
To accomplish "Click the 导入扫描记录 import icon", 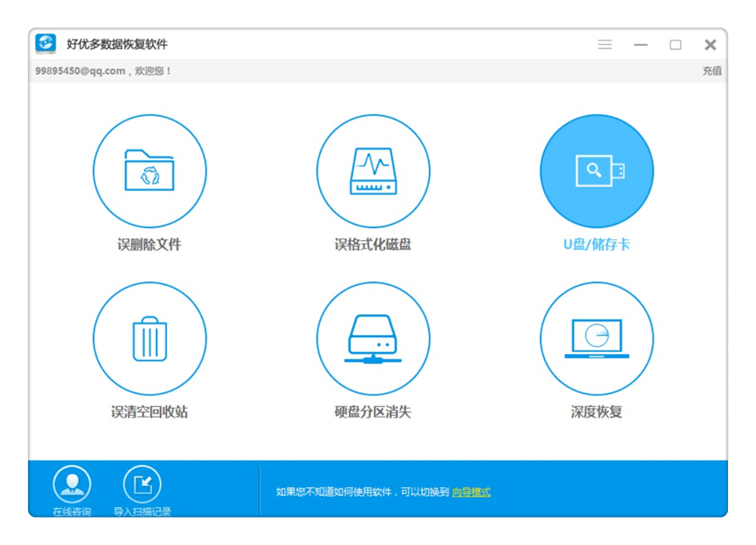I will [142, 483].
